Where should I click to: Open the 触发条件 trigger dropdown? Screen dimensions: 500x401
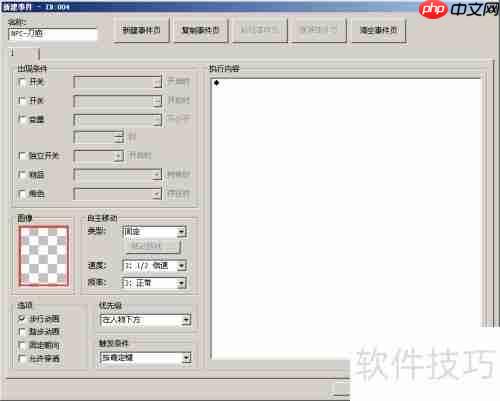(145, 358)
